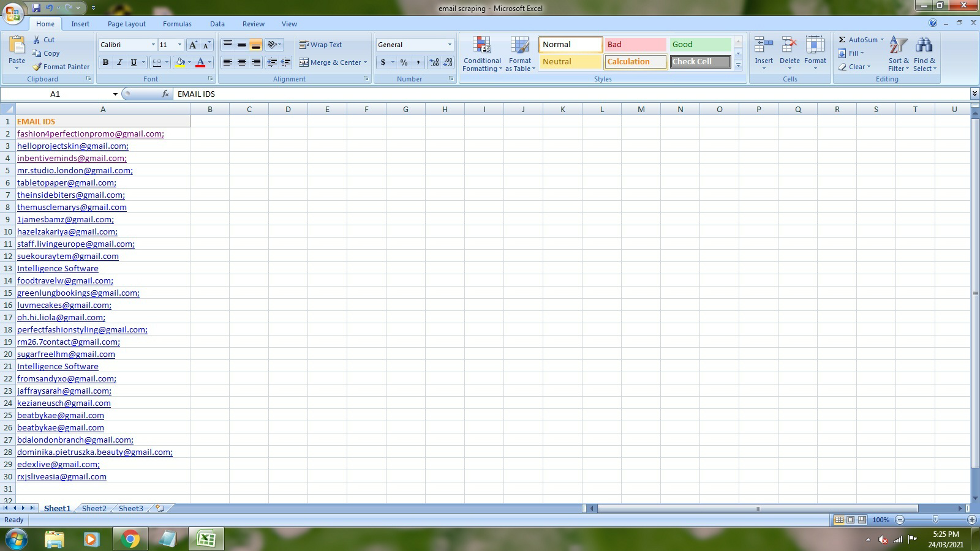This screenshot has width=980, height=551.
Task: Activate the Format Painter brush
Action: tap(37, 67)
